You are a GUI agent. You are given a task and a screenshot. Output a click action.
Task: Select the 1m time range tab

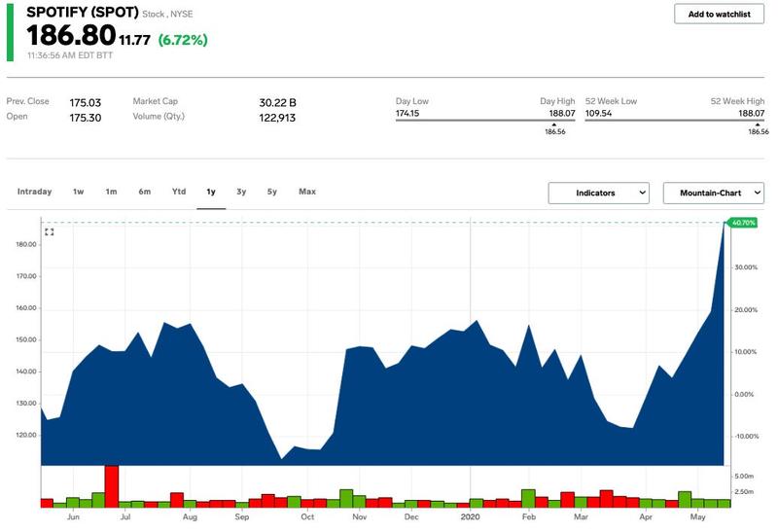point(111,192)
